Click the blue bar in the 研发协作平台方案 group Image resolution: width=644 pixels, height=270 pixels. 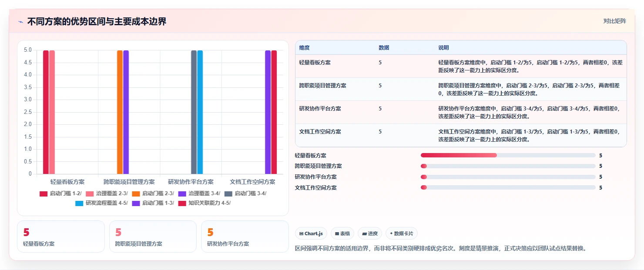click(x=200, y=112)
